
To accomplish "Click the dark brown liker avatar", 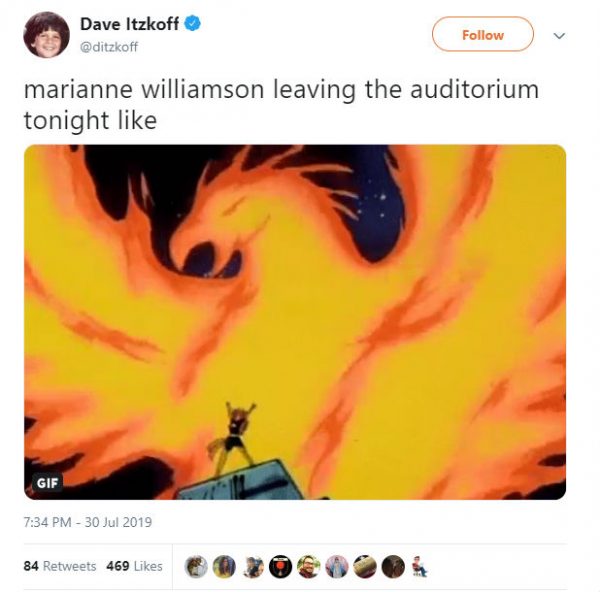I will (x=393, y=566).
